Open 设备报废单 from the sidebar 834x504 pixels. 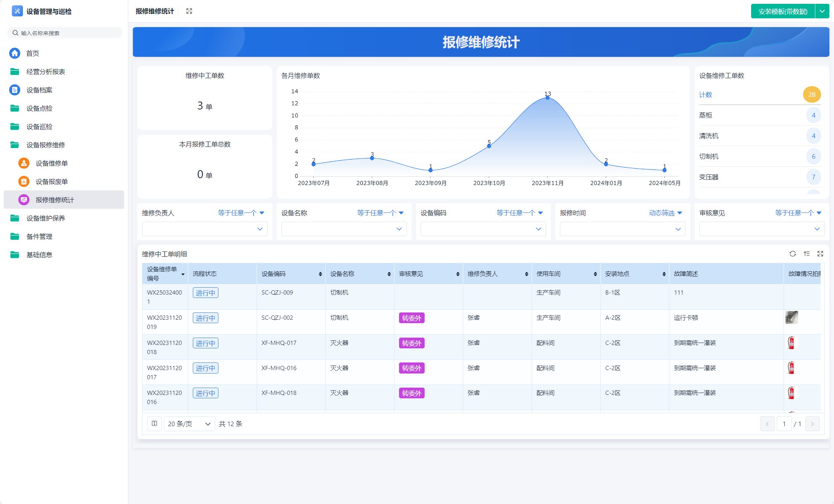point(52,182)
